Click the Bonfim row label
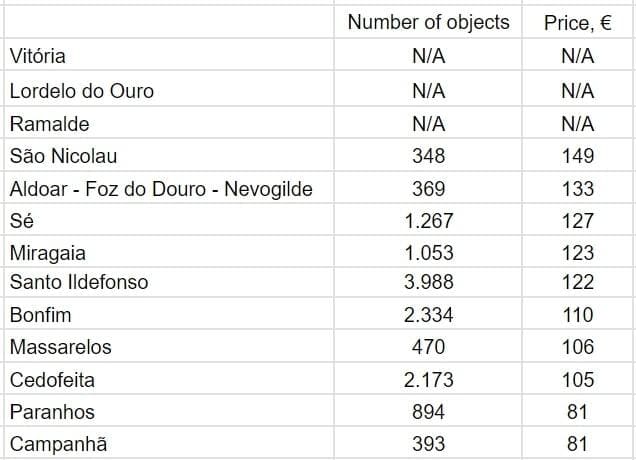This screenshot has width=636, height=460. pos(40,315)
